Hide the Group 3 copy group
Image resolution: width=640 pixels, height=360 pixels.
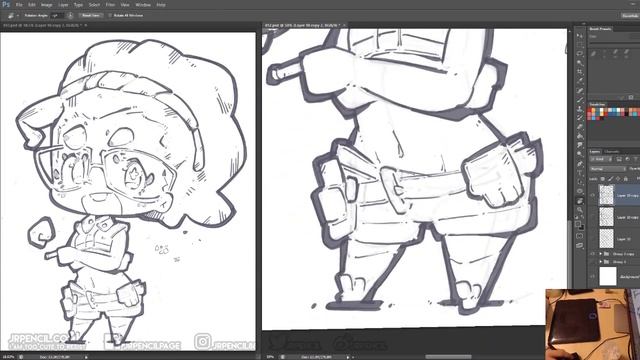tap(593, 254)
